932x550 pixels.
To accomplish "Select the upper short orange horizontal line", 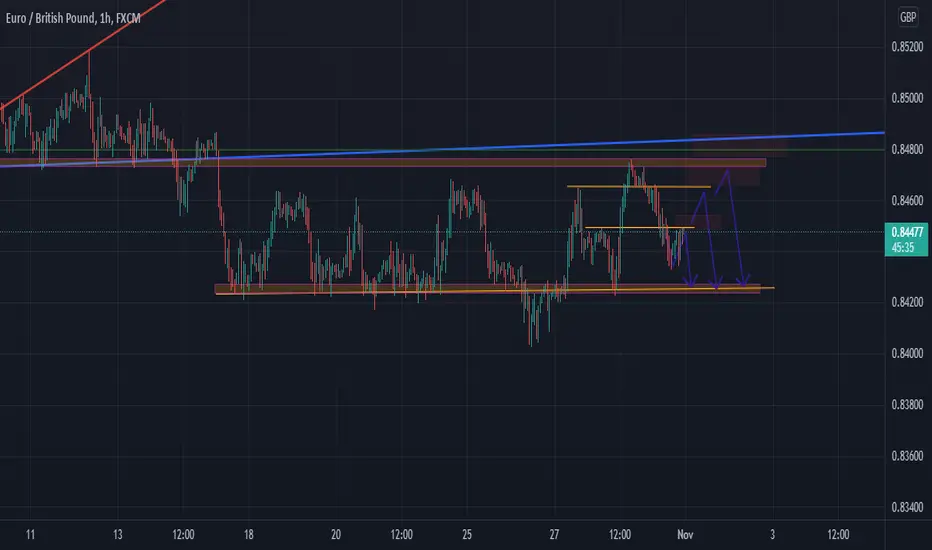I will pyautogui.click(x=639, y=187).
